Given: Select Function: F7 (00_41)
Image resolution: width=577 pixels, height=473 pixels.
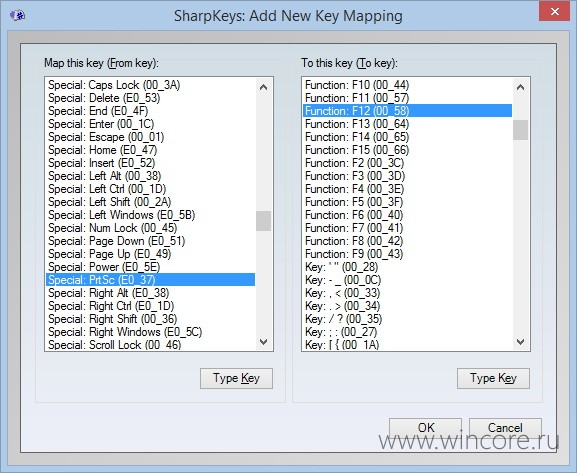Looking at the screenshot, I should pos(407,228).
